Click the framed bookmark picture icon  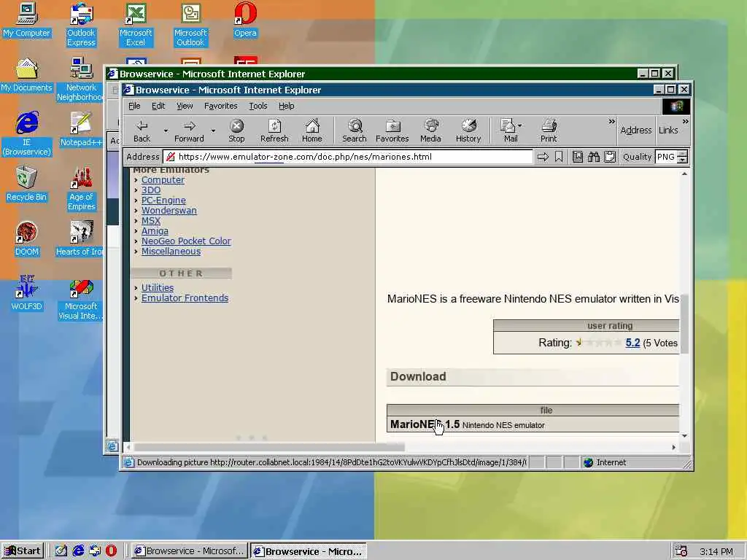(x=578, y=157)
